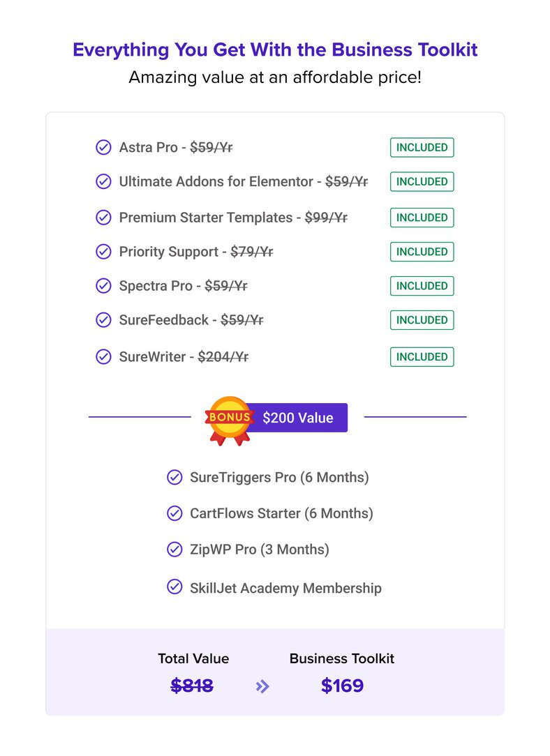
Task: Click the ZipWP Pro checkmark icon
Action: 174,549
